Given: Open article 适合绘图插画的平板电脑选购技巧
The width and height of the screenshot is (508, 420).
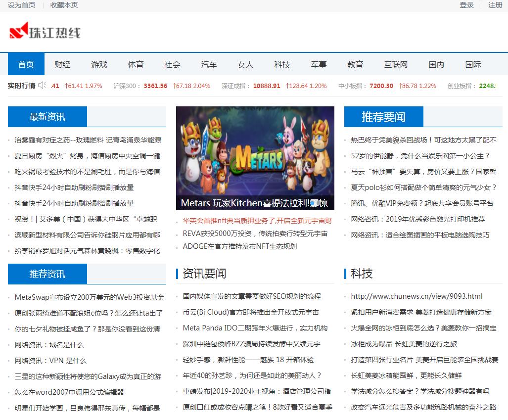Looking at the screenshot, I should [x=420, y=235].
